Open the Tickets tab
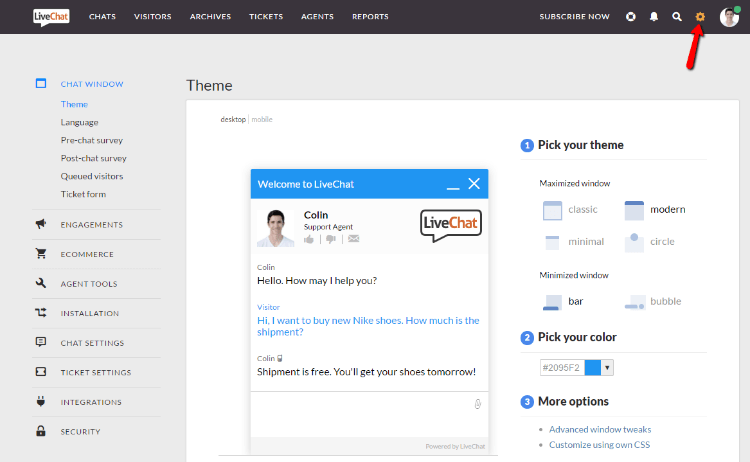This screenshot has width=750, height=462. click(x=266, y=17)
